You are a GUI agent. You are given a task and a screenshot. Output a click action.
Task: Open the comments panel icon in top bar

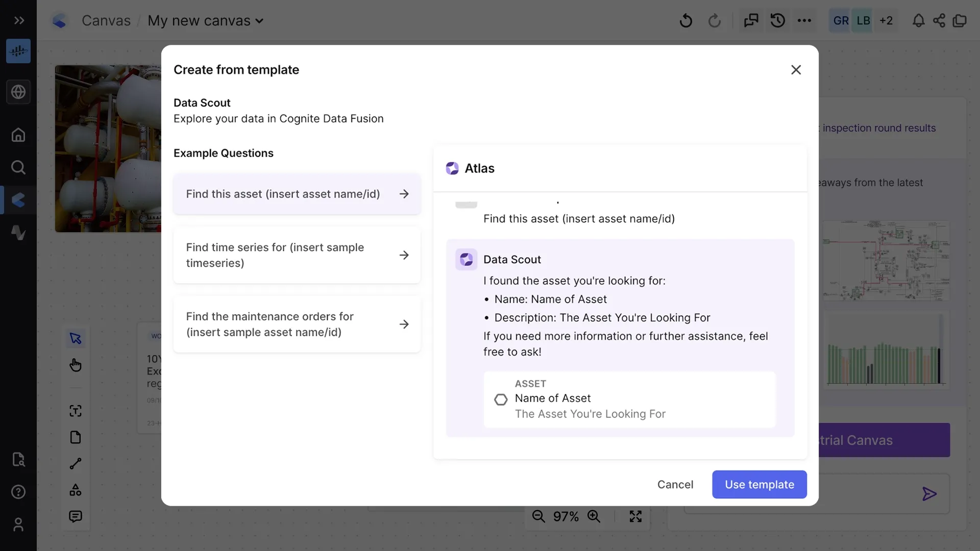click(x=751, y=20)
